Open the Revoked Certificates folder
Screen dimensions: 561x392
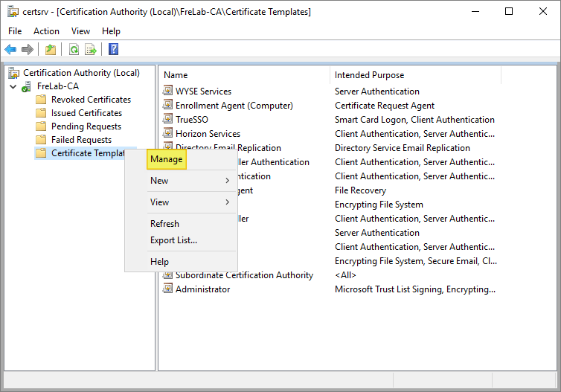pyautogui.click(x=90, y=100)
